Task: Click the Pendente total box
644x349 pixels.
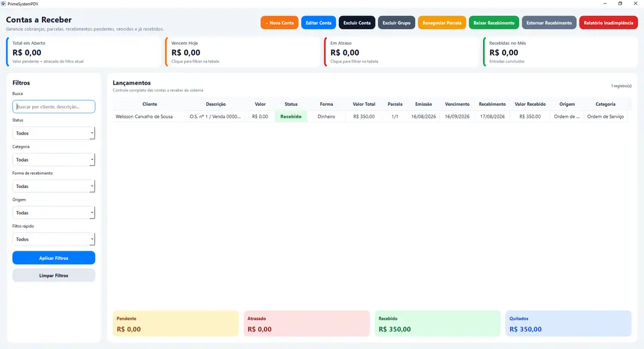Action: [175, 324]
